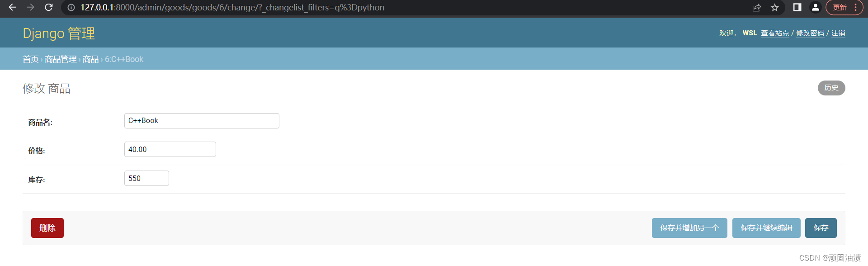Click the 商品名 input containing C++Book
The height and width of the screenshot is (266, 868).
[x=202, y=121]
